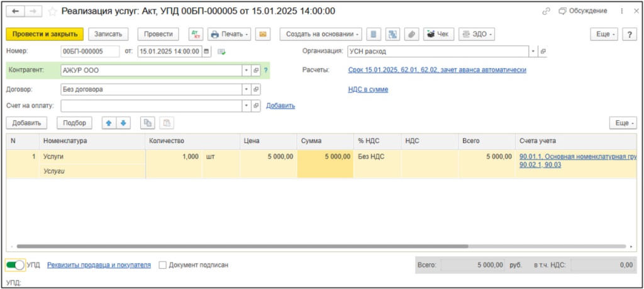The height and width of the screenshot is (289, 644).
Task: Click the envelope send-by-email icon
Action: [x=263, y=34]
